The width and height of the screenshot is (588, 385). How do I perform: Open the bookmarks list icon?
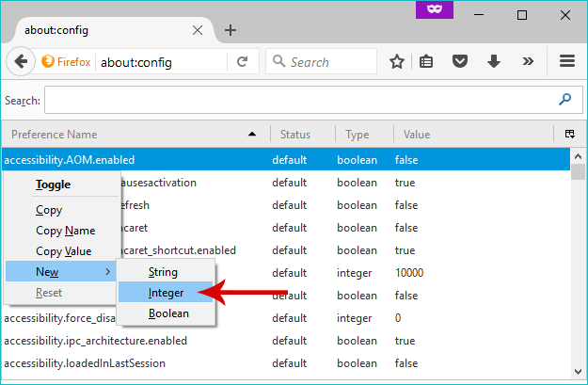427,62
